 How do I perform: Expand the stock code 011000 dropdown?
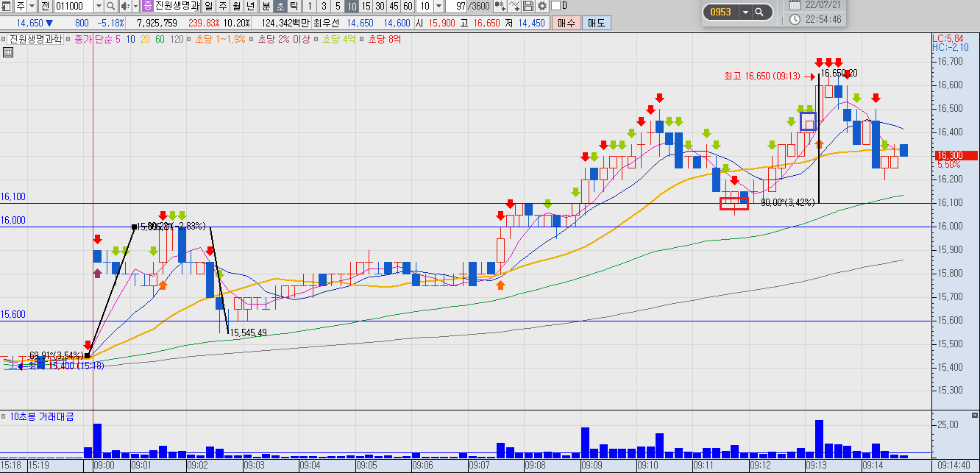point(99,6)
